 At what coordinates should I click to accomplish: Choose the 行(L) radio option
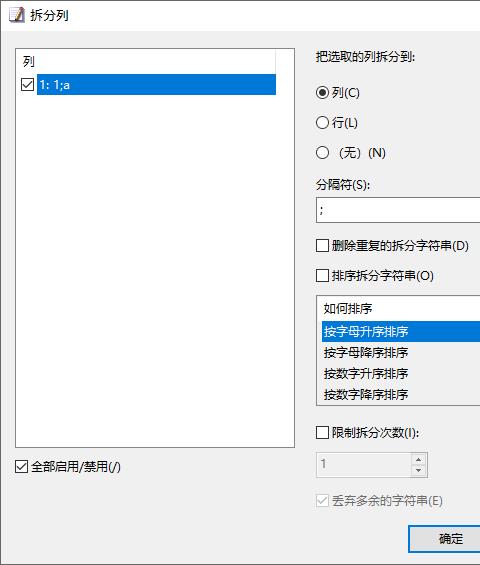tap(322, 123)
